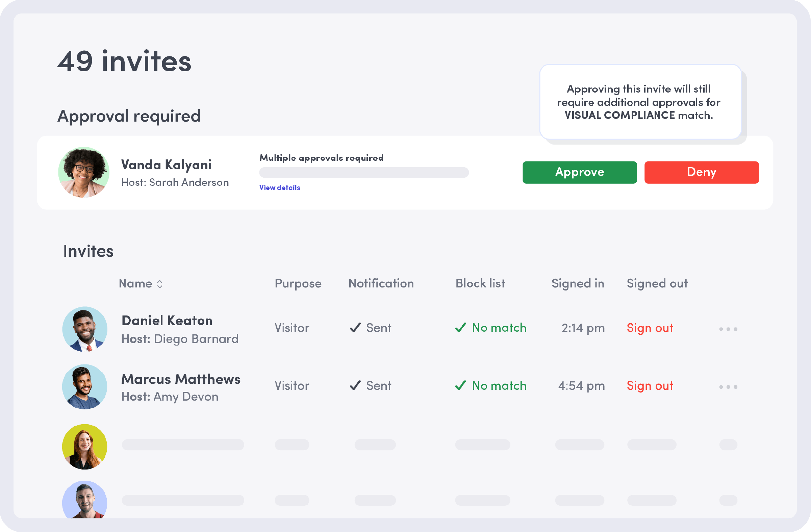Click green No match check for Daniel Keaton
This screenshot has height=532, width=811.
[460, 328]
